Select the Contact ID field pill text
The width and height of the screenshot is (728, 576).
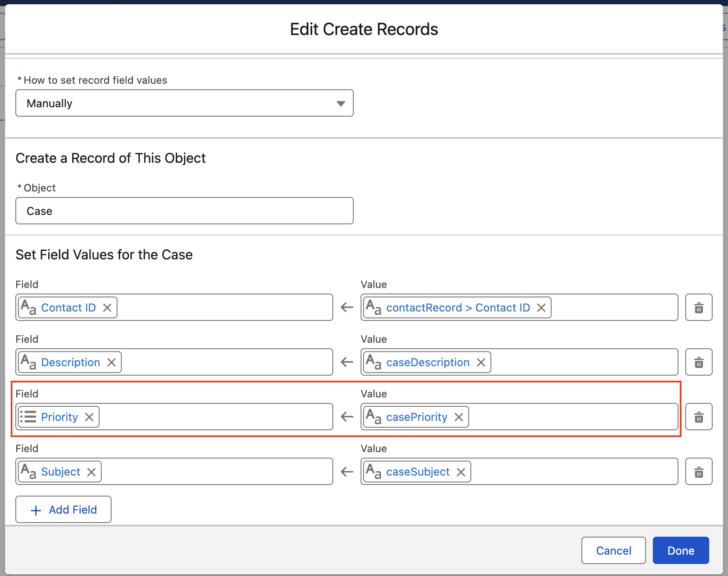pyautogui.click(x=68, y=308)
